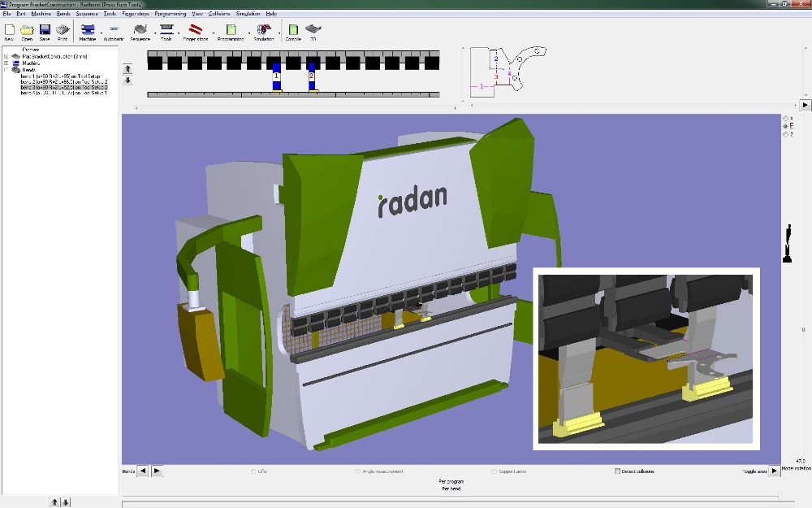Click the Print toolbar icon
The width and height of the screenshot is (812, 508).
point(63,30)
